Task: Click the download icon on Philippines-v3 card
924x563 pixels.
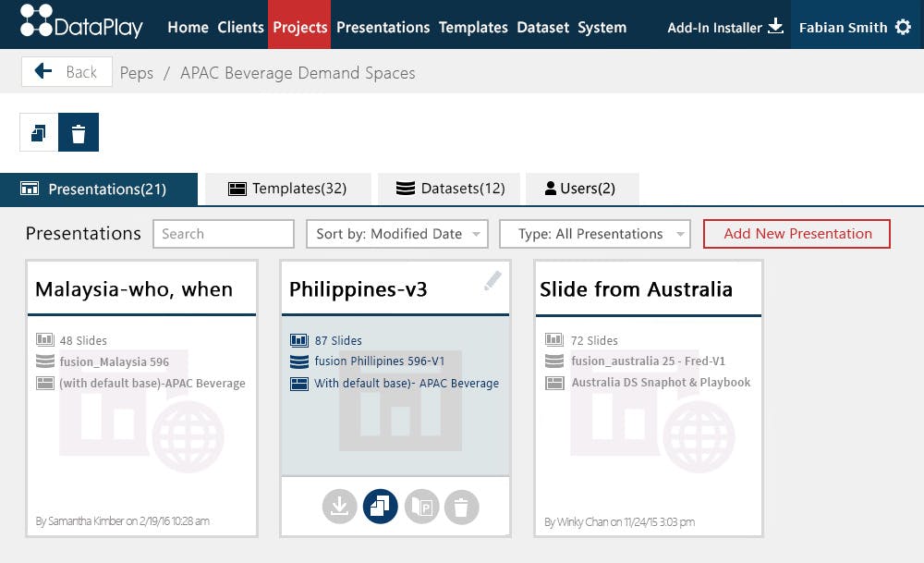Action: pos(339,507)
